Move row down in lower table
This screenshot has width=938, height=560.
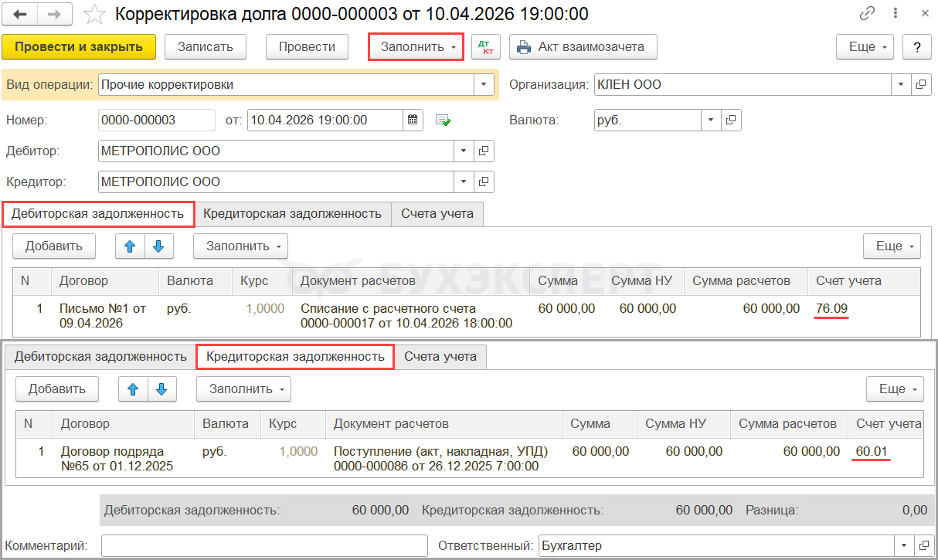(x=161, y=389)
